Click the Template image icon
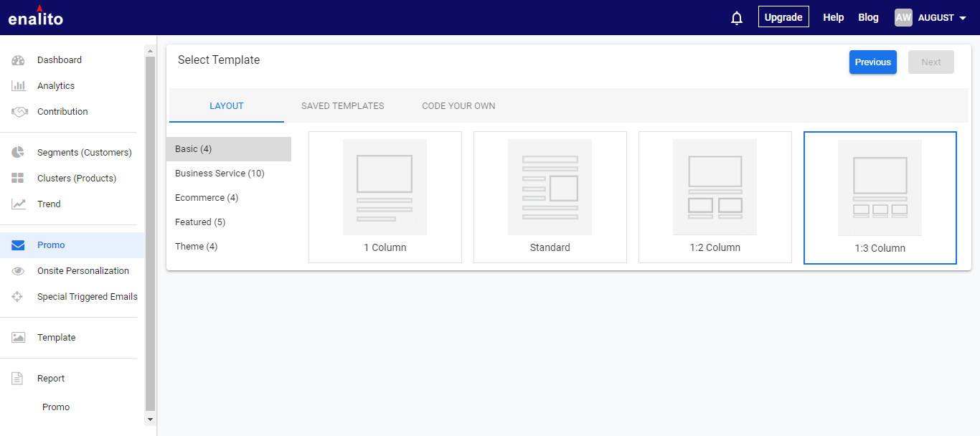The image size is (980, 436). pos(19,338)
